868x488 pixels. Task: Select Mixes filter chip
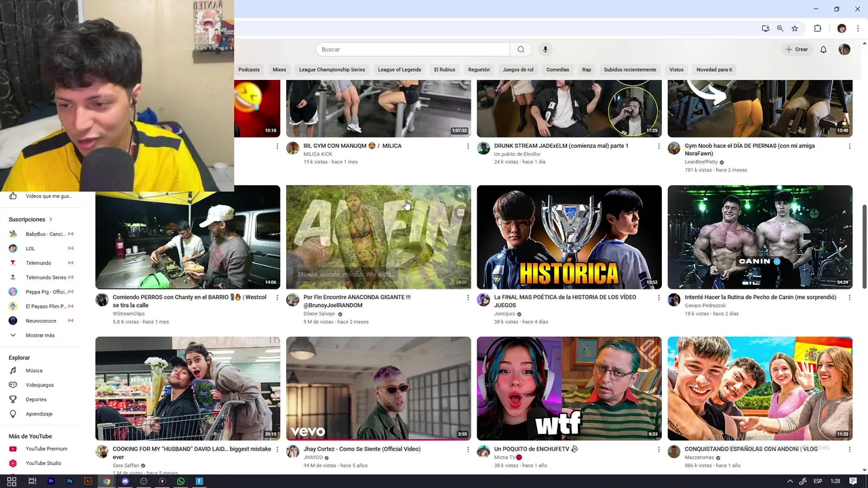click(279, 70)
